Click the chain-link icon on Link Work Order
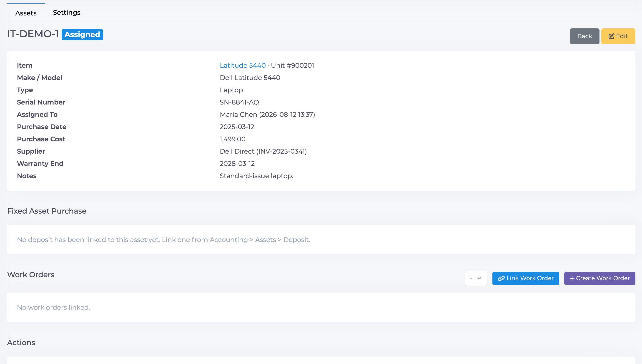Screen dimensions: 642x364 tap(501, 278)
